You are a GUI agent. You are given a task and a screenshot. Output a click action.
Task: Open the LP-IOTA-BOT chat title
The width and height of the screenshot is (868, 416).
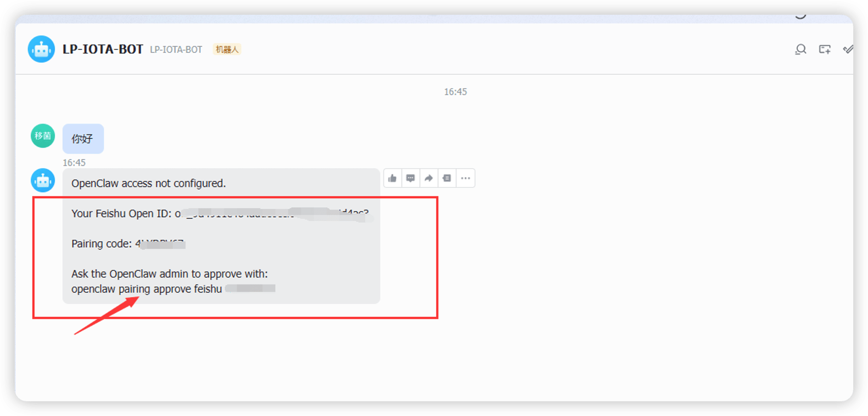[x=103, y=50]
